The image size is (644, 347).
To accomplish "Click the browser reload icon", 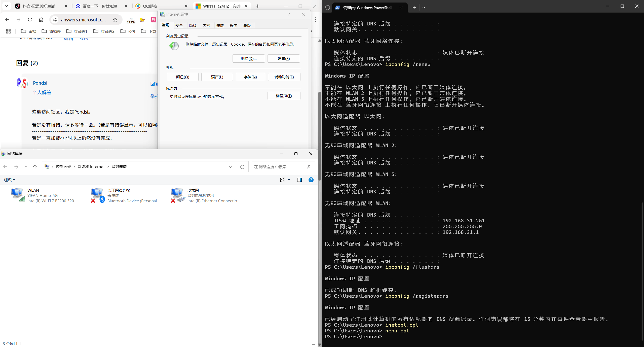I will (x=30, y=20).
